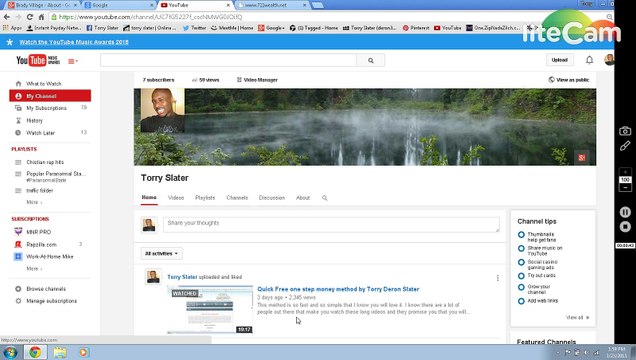Open What to Watch in sidebar
This screenshot has width=636, height=360.
click(44, 84)
